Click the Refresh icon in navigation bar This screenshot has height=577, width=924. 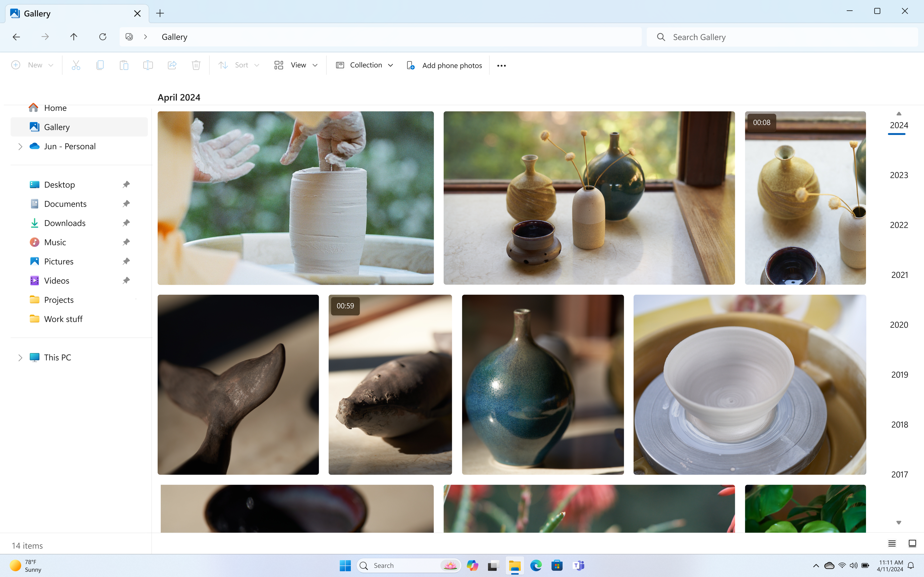click(102, 37)
